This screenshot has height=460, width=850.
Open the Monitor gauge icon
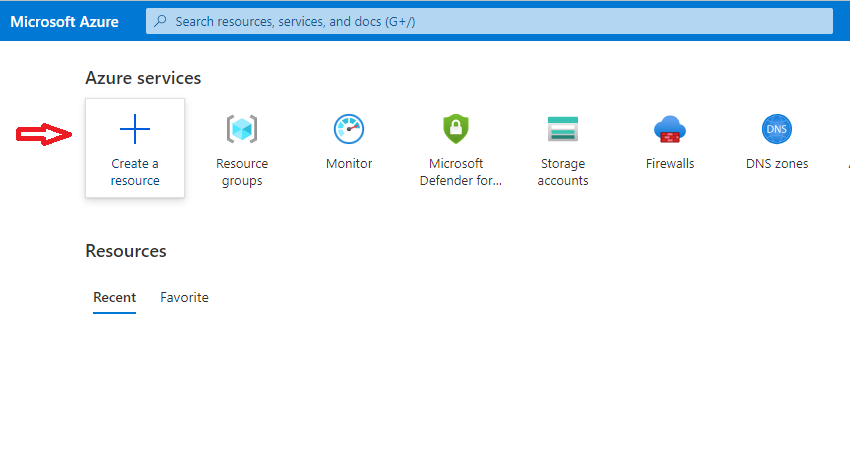coord(349,129)
